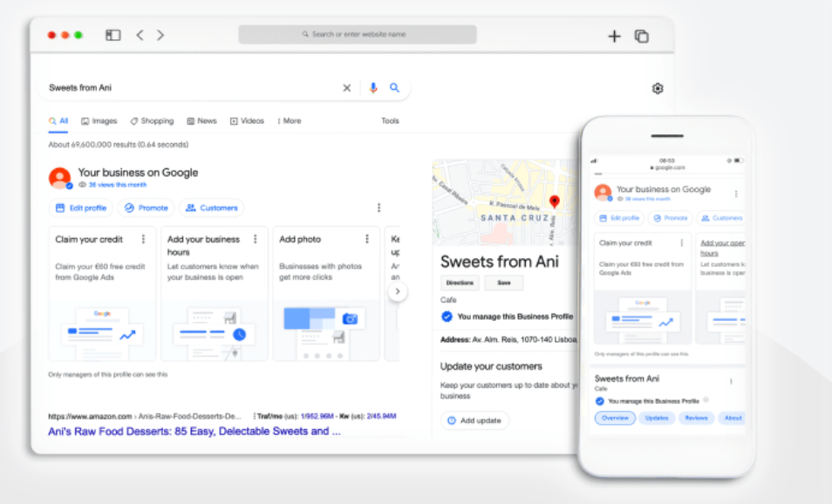832x504 pixels.
Task: Open Ani's Raw Food Desserts result link
Action: click(194, 431)
